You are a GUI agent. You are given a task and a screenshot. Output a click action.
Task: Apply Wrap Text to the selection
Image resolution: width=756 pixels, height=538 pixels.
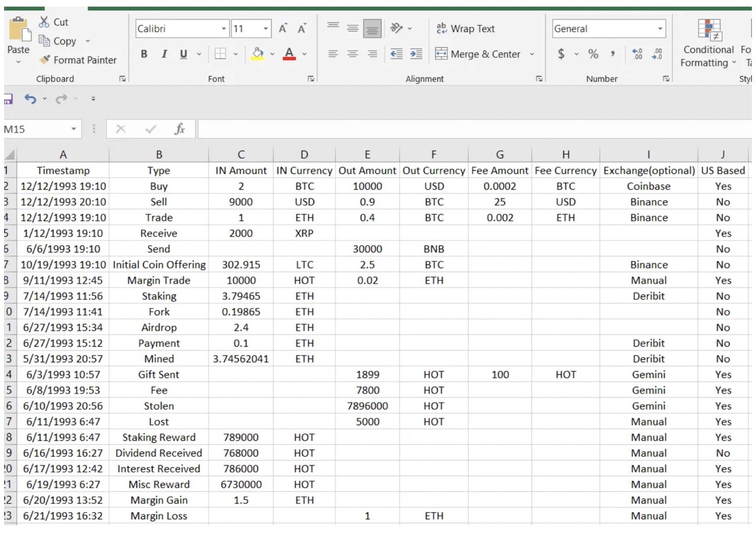466,28
